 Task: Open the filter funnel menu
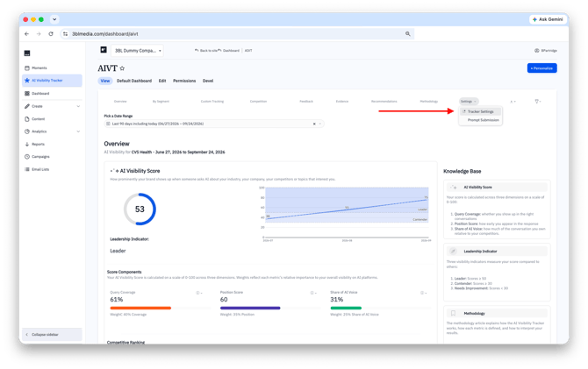[x=538, y=102]
